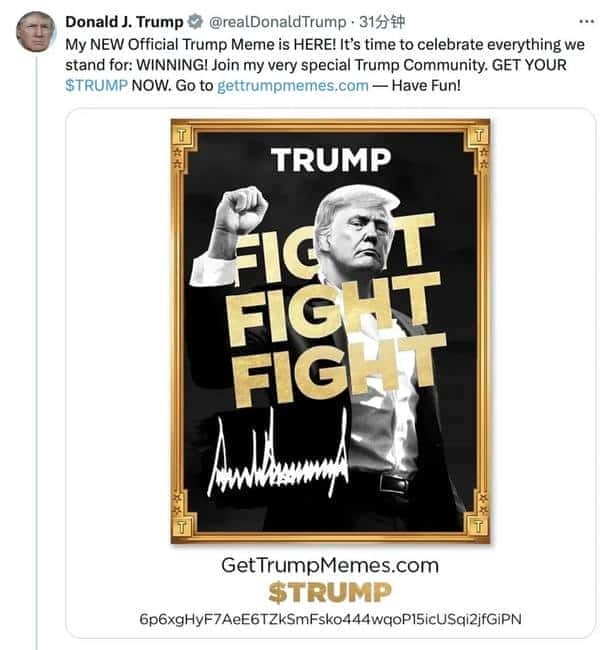The height and width of the screenshot is (650, 611).
Task: Click the gold $TRUMP logo below the poster
Action: [330, 592]
